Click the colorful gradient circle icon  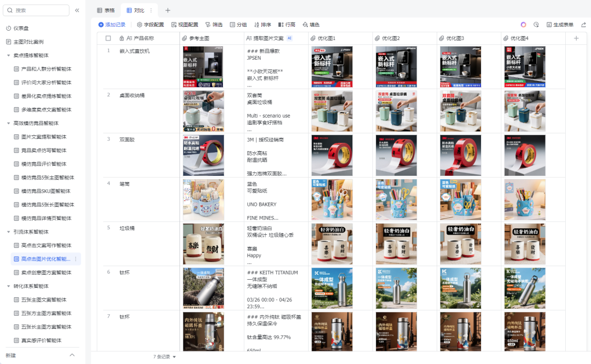(x=524, y=25)
